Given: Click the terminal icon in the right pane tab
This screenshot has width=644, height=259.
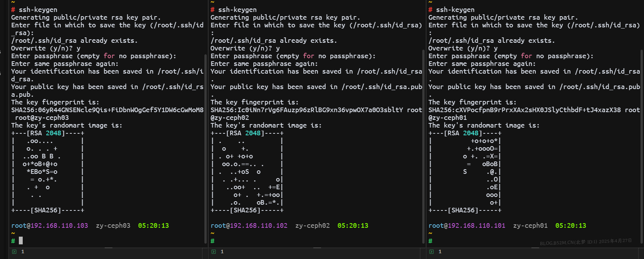Looking at the screenshot, I should [x=432, y=252].
